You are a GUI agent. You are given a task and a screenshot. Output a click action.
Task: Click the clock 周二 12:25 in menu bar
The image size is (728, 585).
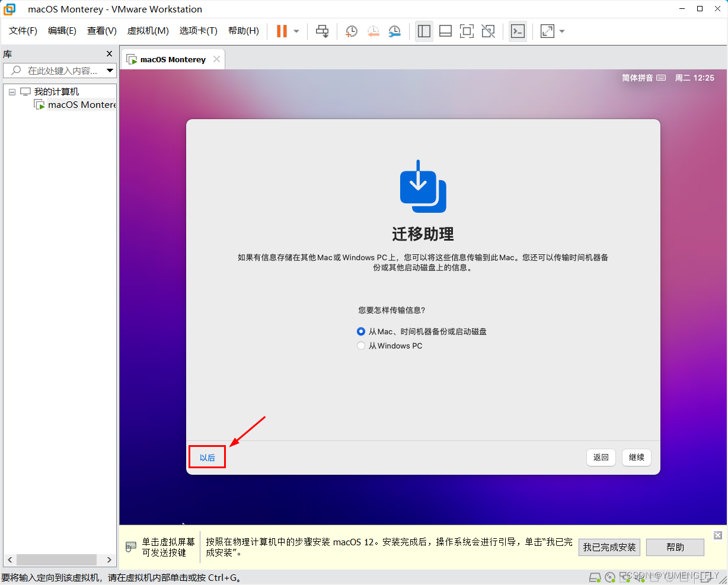pyautogui.click(x=695, y=78)
